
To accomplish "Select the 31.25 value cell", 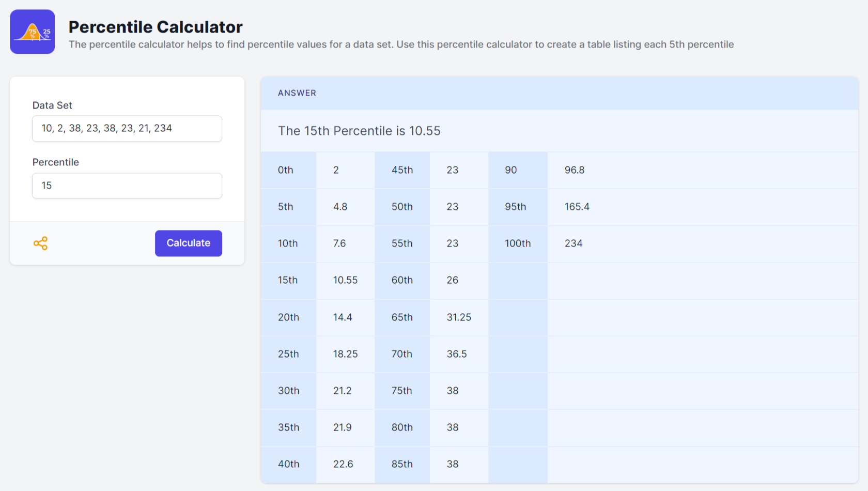I will (x=459, y=317).
